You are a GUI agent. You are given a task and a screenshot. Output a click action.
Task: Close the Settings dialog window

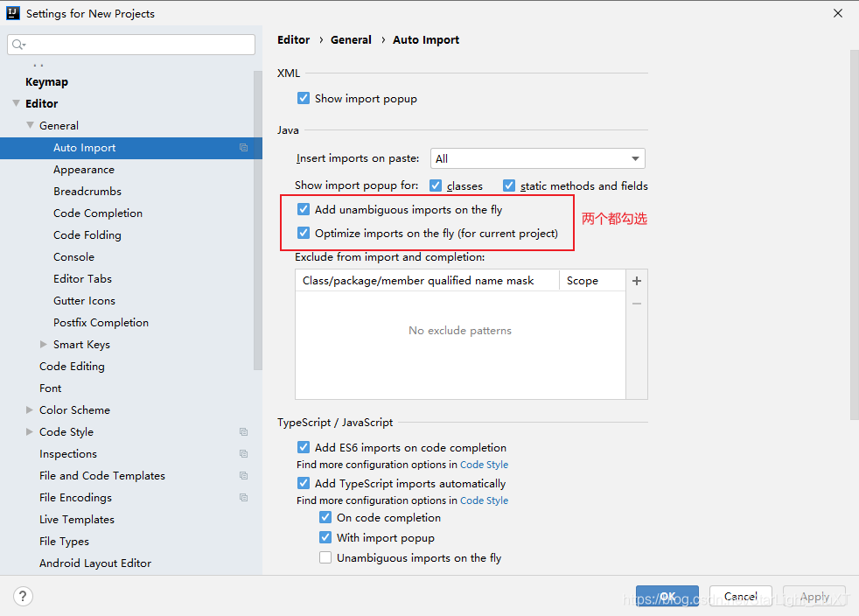(x=838, y=13)
